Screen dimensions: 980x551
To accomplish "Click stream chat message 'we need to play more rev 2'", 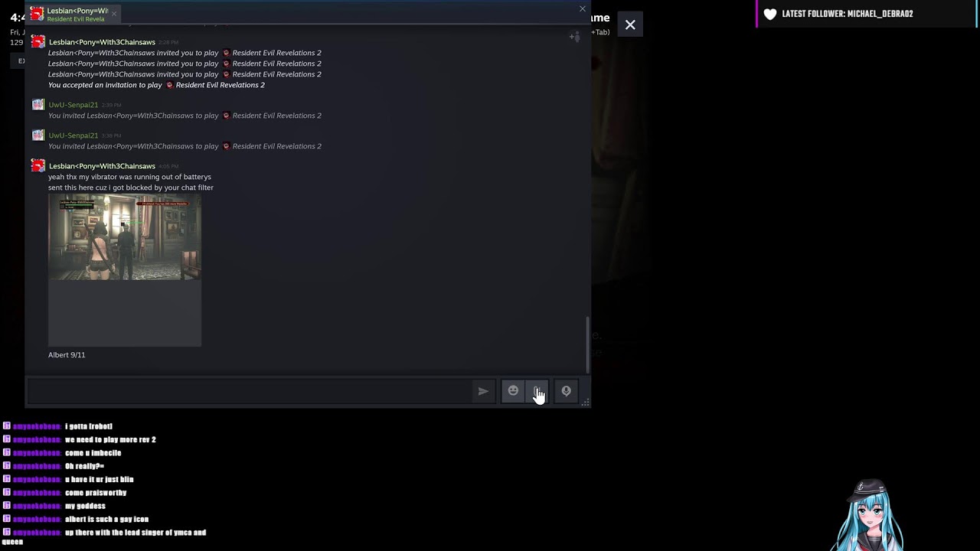I will click(x=110, y=440).
